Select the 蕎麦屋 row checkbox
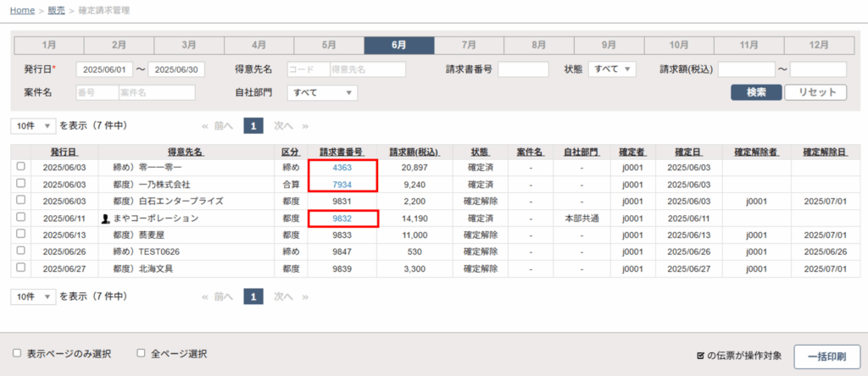 (21, 234)
